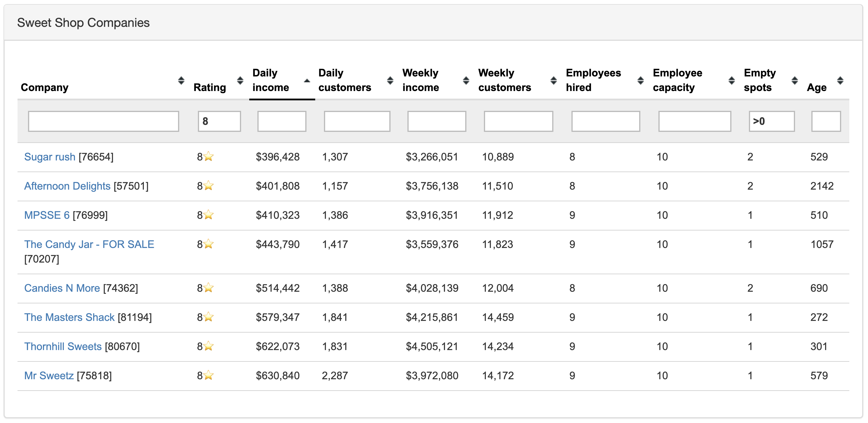Open Thornhill Sweets company link
The width and height of the screenshot is (868, 423).
pyautogui.click(x=63, y=346)
